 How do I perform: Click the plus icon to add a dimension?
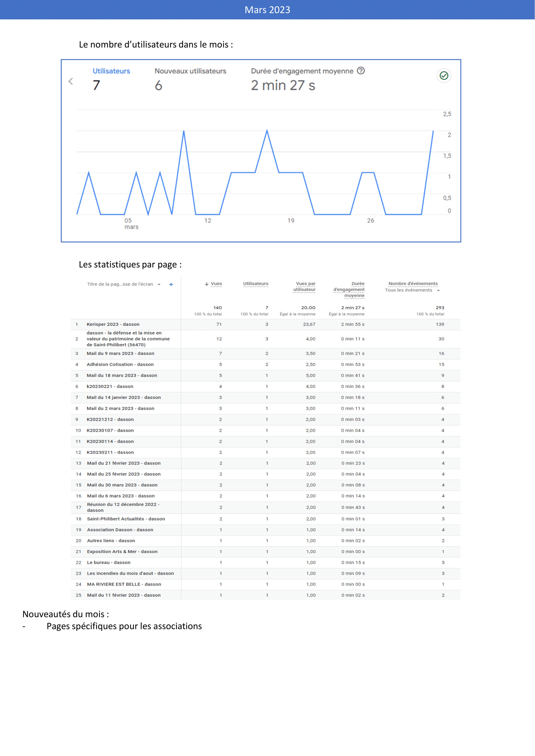click(171, 284)
